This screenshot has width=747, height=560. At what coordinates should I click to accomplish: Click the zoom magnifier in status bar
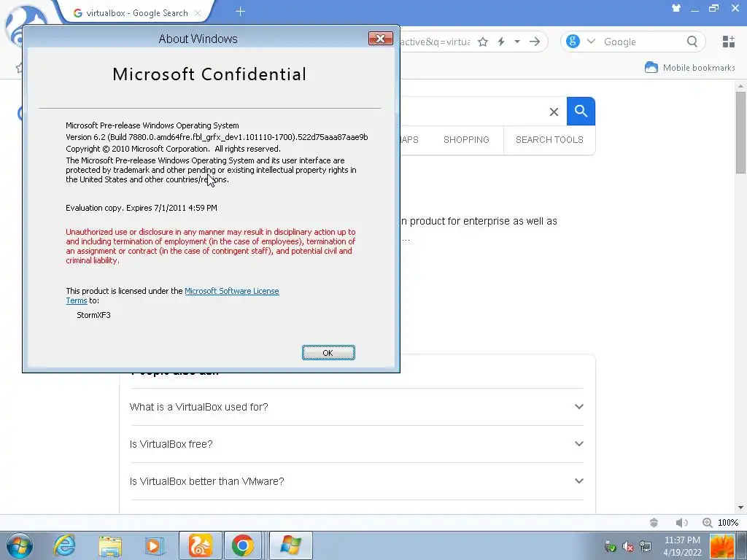708,522
